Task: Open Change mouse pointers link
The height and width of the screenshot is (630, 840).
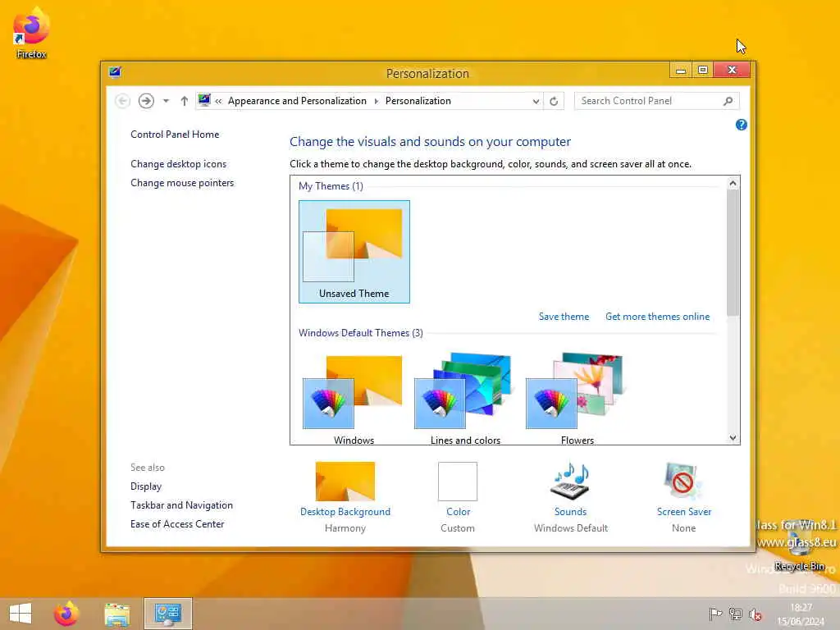Action: 182,183
